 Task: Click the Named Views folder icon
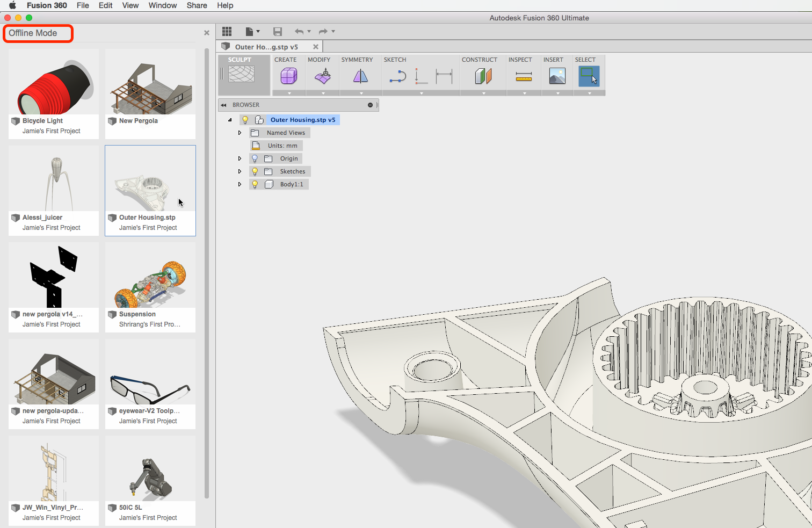[x=255, y=133]
